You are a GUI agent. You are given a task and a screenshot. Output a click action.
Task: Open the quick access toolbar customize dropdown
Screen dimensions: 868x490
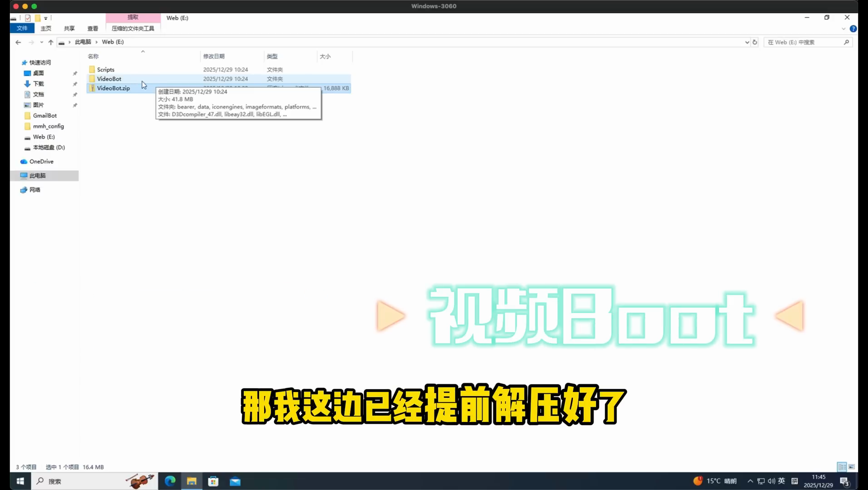tap(46, 18)
